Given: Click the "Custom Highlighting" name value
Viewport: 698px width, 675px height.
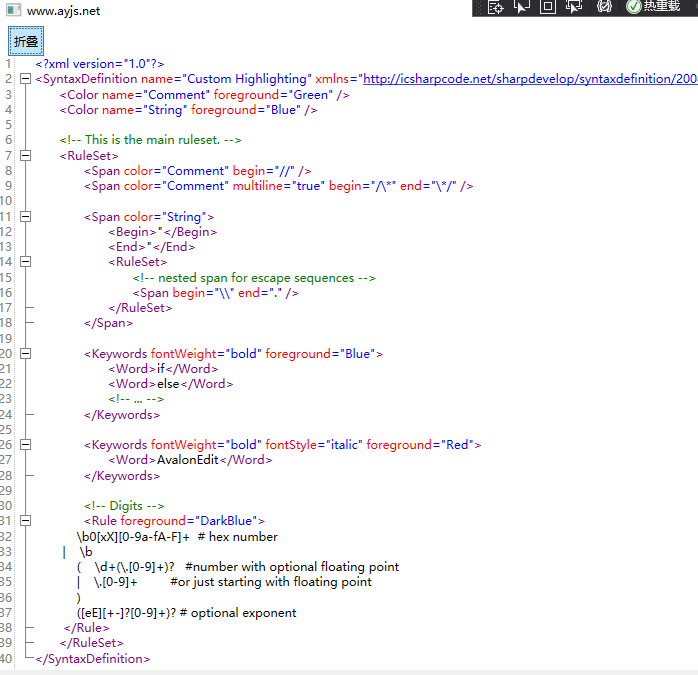Looking at the screenshot, I should 247,79.
